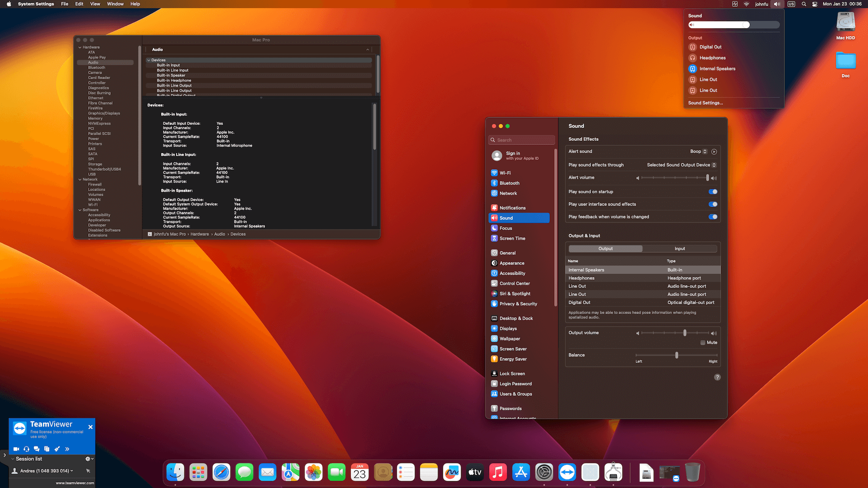Switch to the Output tab
The width and height of the screenshot is (868, 488).
point(605,249)
